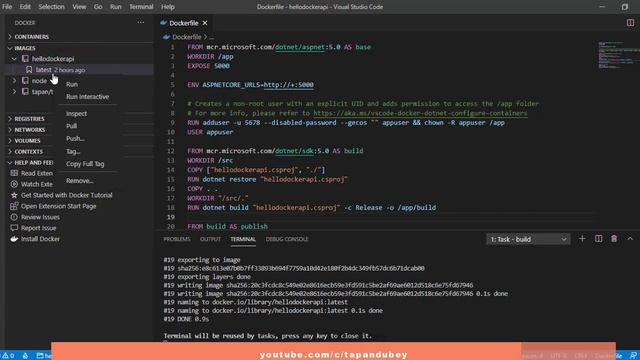Open the Go menu
Viewport: 640px width, 360px height.
[98, 7]
